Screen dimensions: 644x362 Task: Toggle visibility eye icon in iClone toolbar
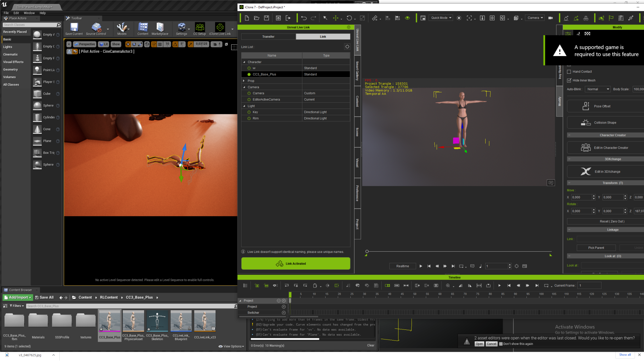(407, 18)
